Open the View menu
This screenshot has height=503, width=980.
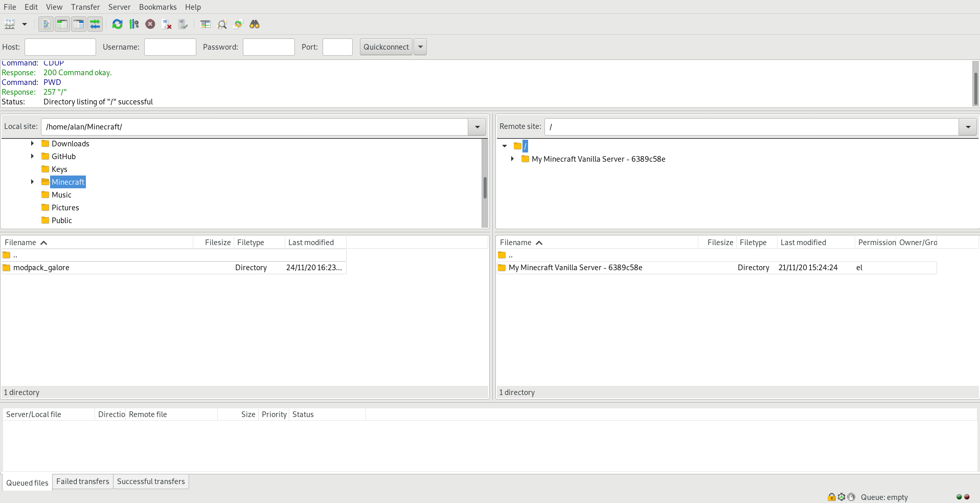pos(54,7)
